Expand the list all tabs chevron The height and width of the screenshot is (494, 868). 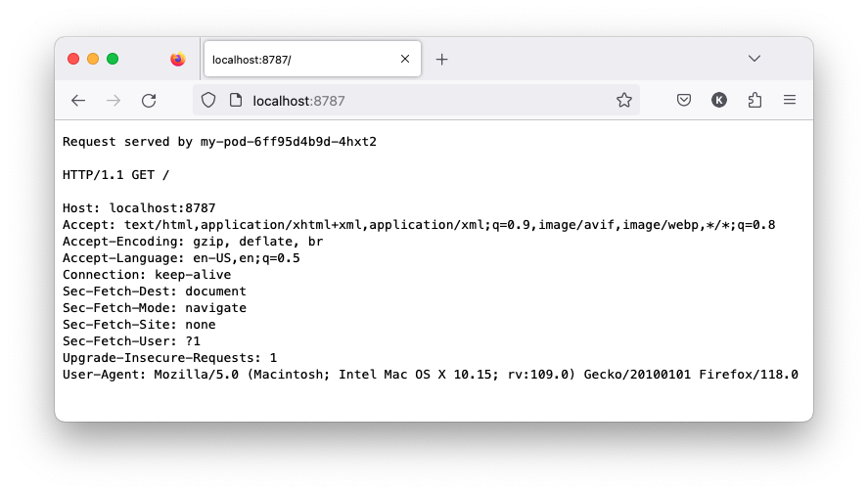click(754, 59)
